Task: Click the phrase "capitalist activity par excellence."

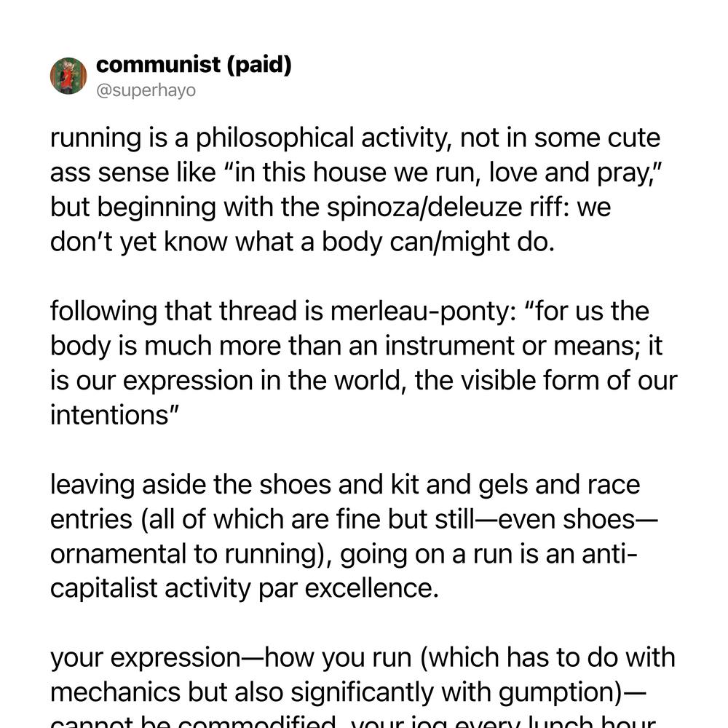Action: [245, 588]
